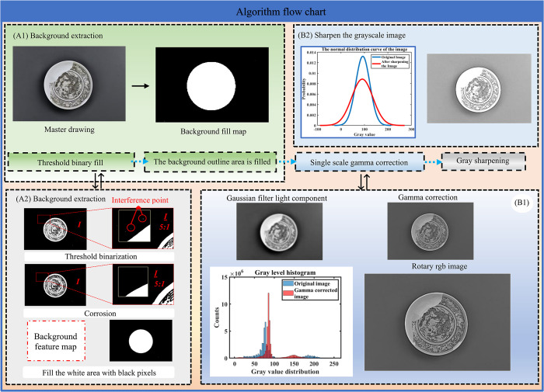Click blue dotted arrow before Gray sharpening
Viewport: 544px width, 392px height.
pos(433,162)
